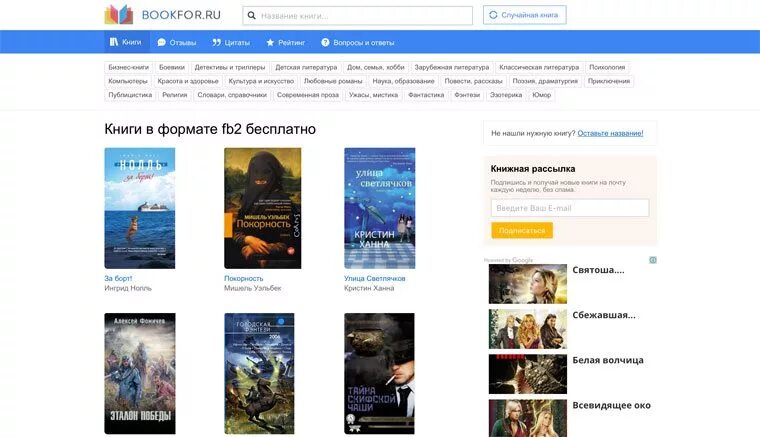The width and height of the screenshot is (760, 437).
Task: Select the Боевики category tag
Action: 172,67
